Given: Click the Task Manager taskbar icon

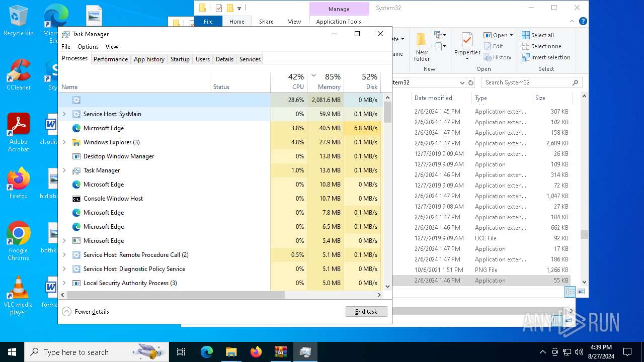Looking at the screenshot, I should pos(305,352).
